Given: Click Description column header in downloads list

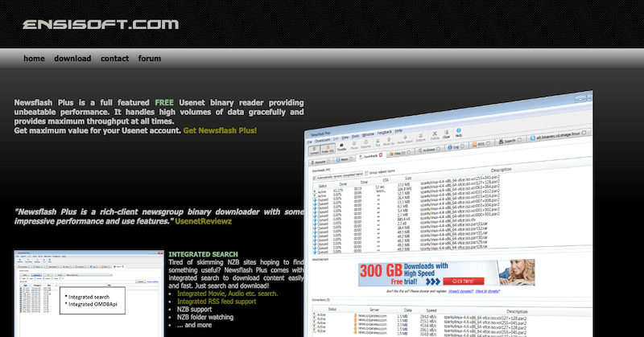Looking at the screenshot, I should point(501,170).
